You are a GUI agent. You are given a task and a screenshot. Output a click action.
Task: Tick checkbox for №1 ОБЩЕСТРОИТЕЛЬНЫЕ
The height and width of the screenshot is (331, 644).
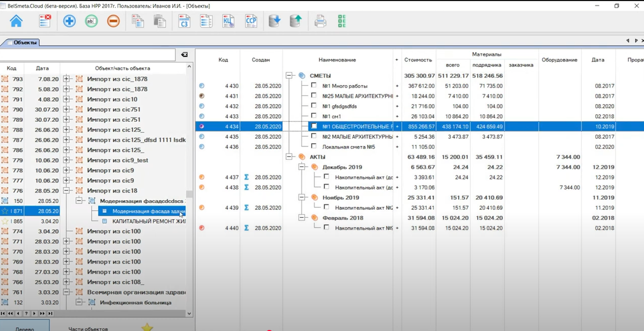click(314, 126)
